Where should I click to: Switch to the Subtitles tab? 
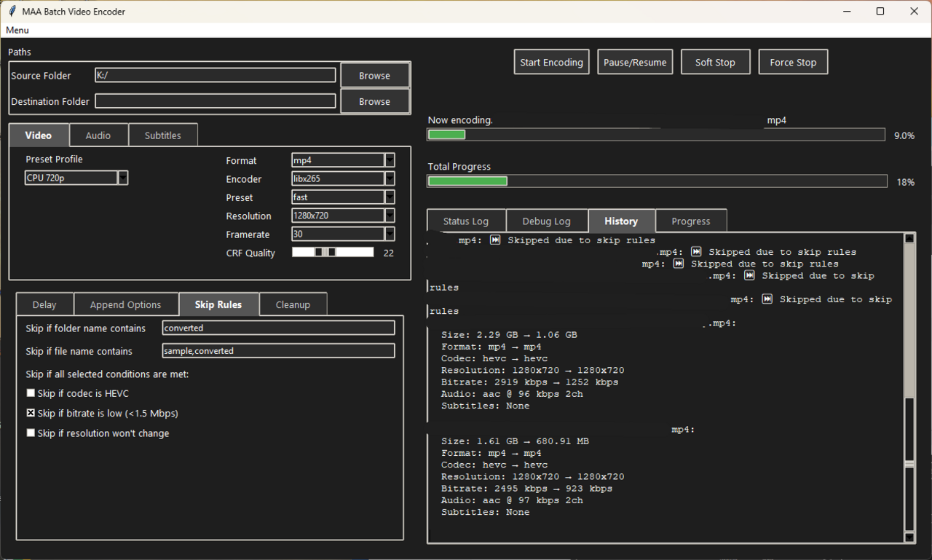click(162, 135)
